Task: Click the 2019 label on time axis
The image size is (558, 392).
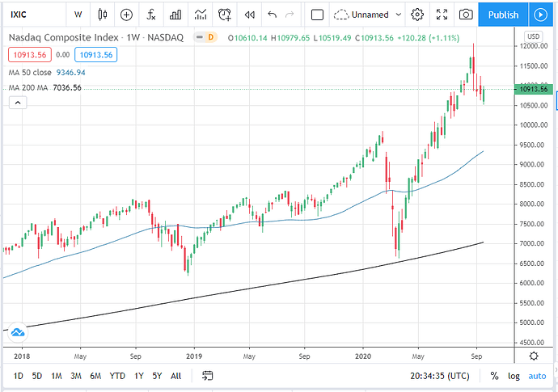Action: coord(194,356)
